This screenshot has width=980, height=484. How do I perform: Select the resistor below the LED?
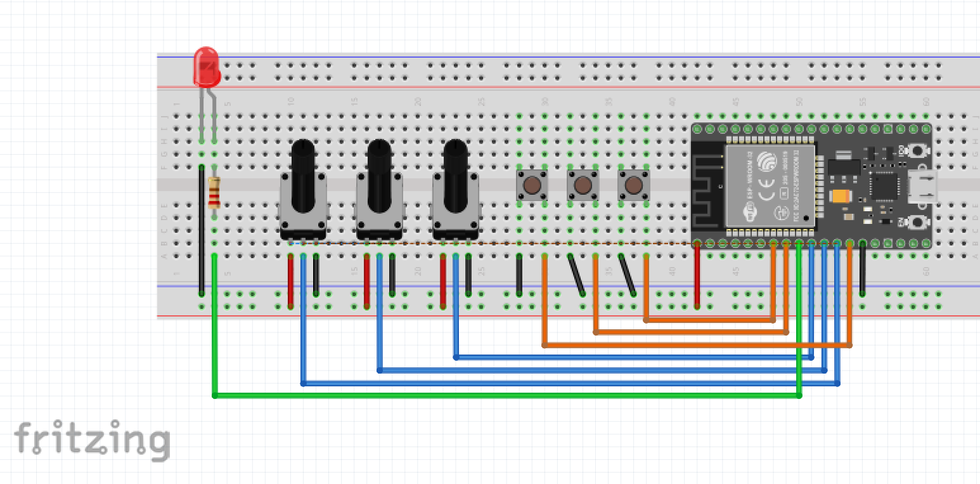(x=214, y=193)
